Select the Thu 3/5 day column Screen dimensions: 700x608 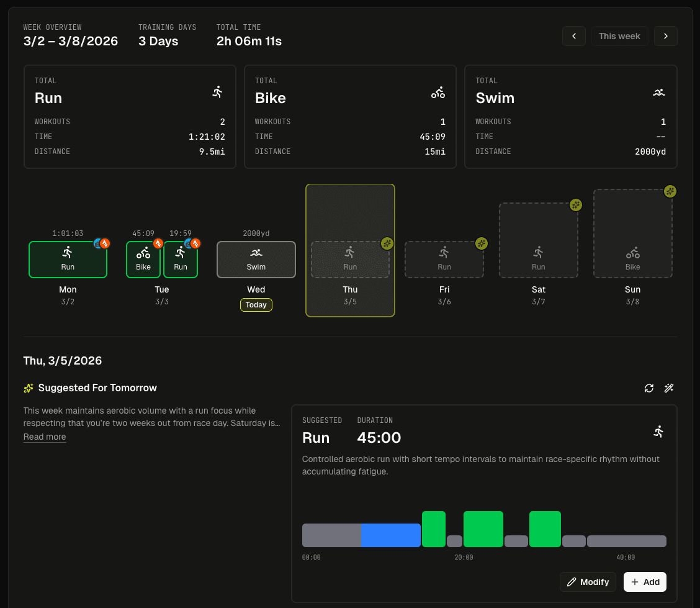pos(350,289)
